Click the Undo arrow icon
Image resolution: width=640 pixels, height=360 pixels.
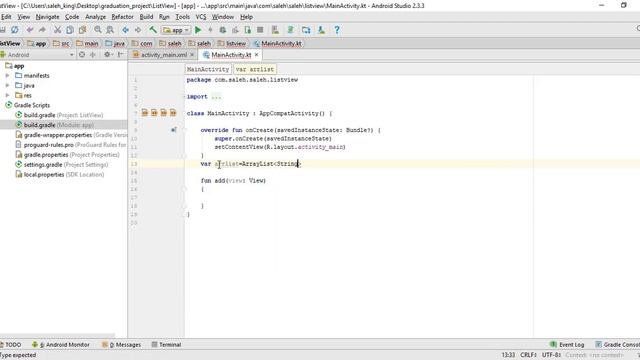30,30
